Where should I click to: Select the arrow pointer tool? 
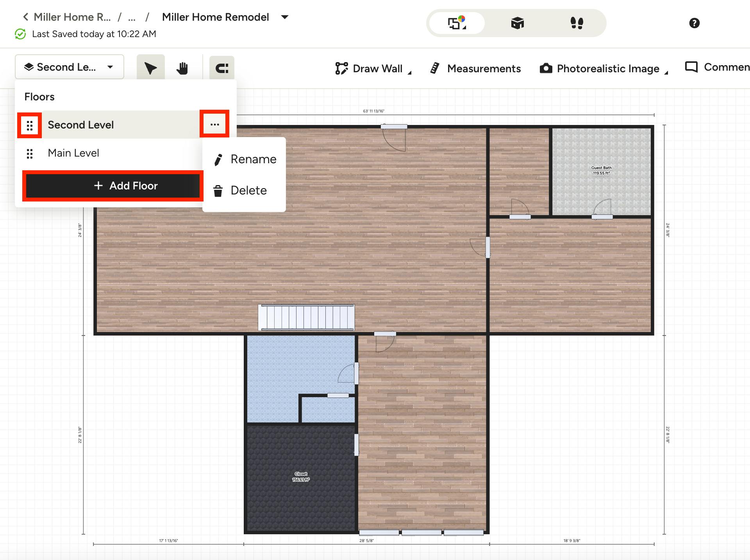tap(150, 68)
